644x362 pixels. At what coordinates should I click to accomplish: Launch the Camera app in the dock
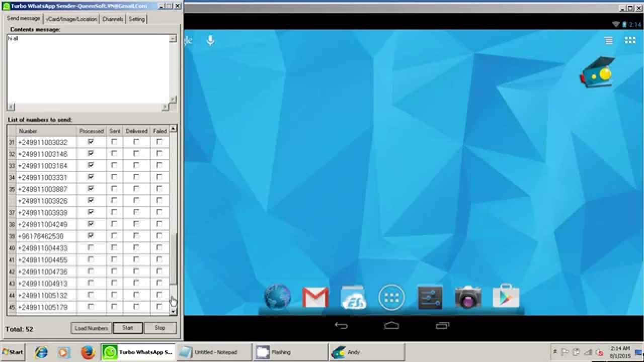pyautogui.click(x=468, y=297)
